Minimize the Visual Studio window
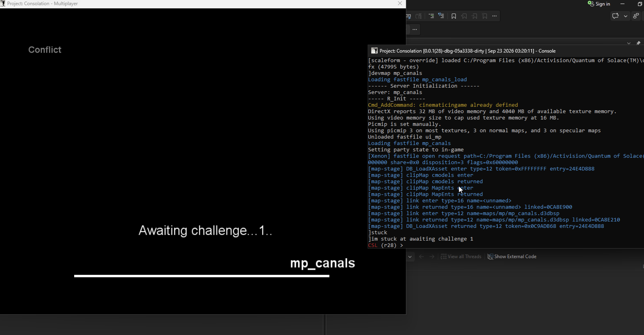644x335 pixels. click(622, 4)
